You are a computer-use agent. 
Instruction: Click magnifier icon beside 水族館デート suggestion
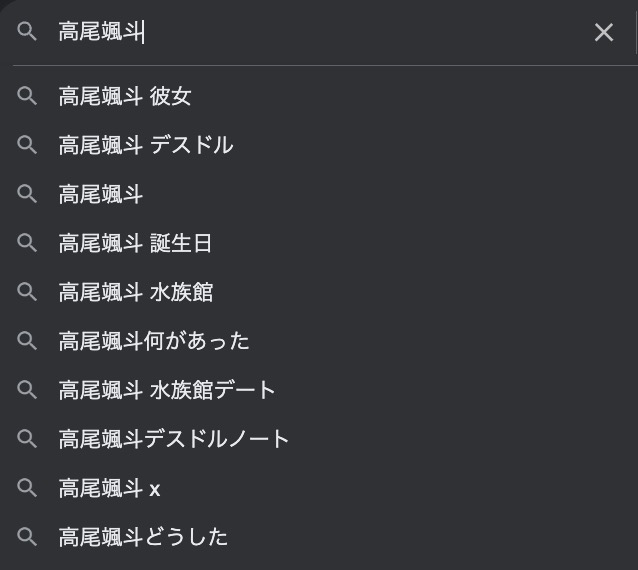(27, 389)
